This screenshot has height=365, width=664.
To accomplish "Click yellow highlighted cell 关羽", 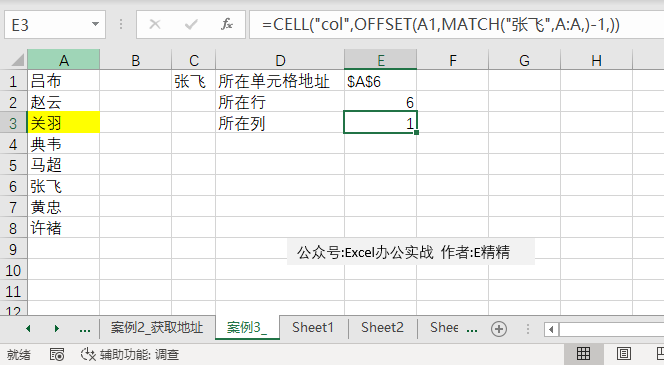I will coord(64,122).
